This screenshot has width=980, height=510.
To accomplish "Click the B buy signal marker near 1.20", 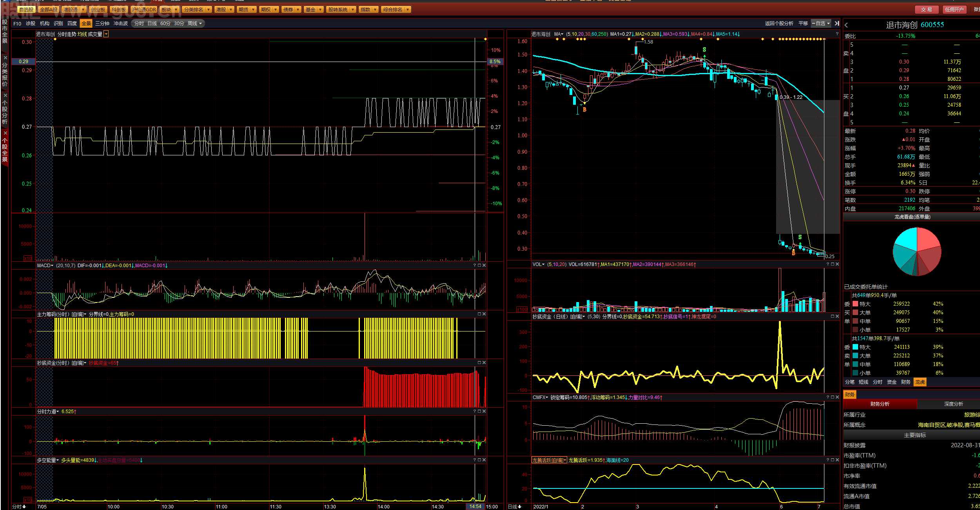I will 584,110.
